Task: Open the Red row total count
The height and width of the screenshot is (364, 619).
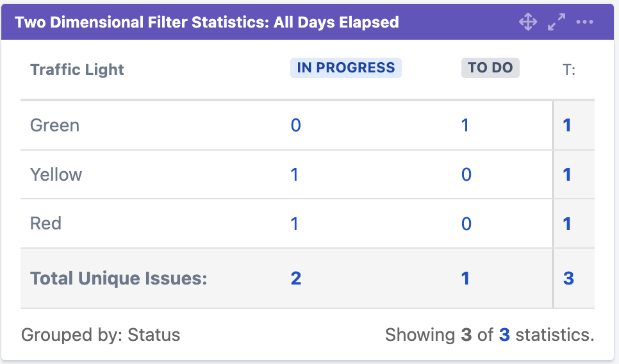Action: click(x=567, y=224)
